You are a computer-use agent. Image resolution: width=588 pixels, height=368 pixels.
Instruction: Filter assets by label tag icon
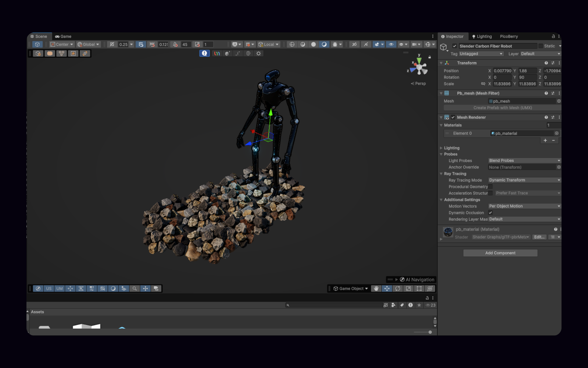[x=402, y=305]
